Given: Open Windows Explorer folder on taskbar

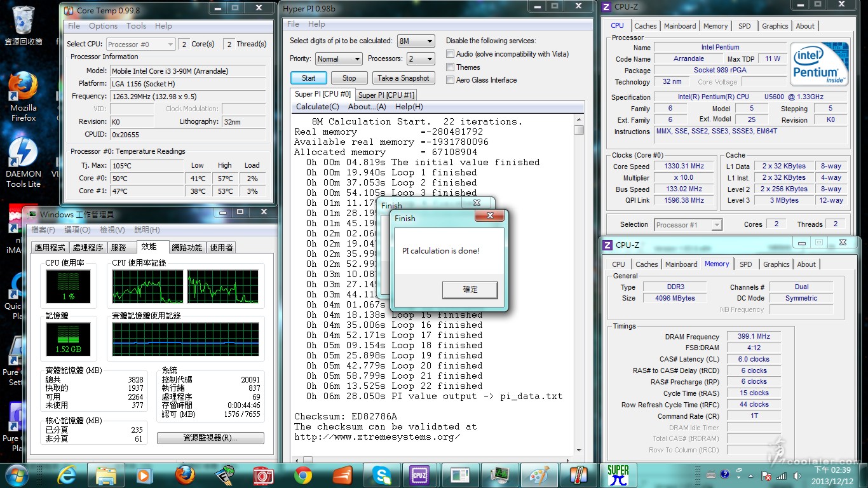Looking at the screenshot, I should (105, 475).
